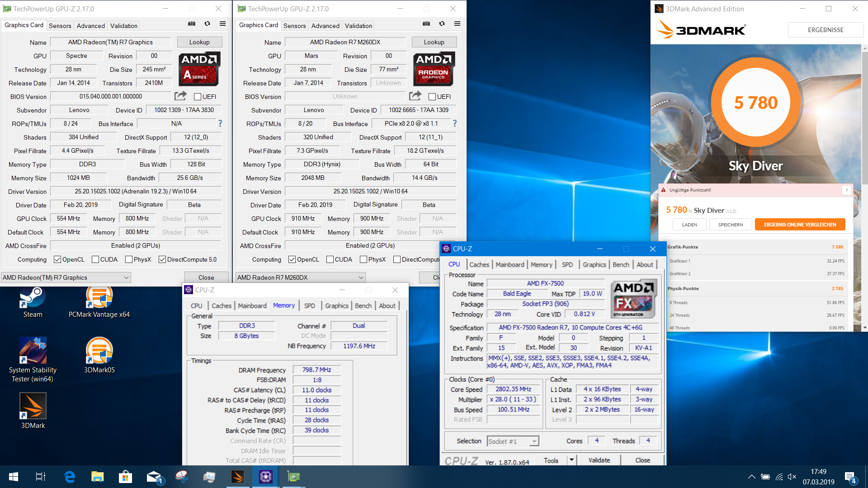Switch to Mainboard tab in front CPU-Z window

[x=510, y=265]
